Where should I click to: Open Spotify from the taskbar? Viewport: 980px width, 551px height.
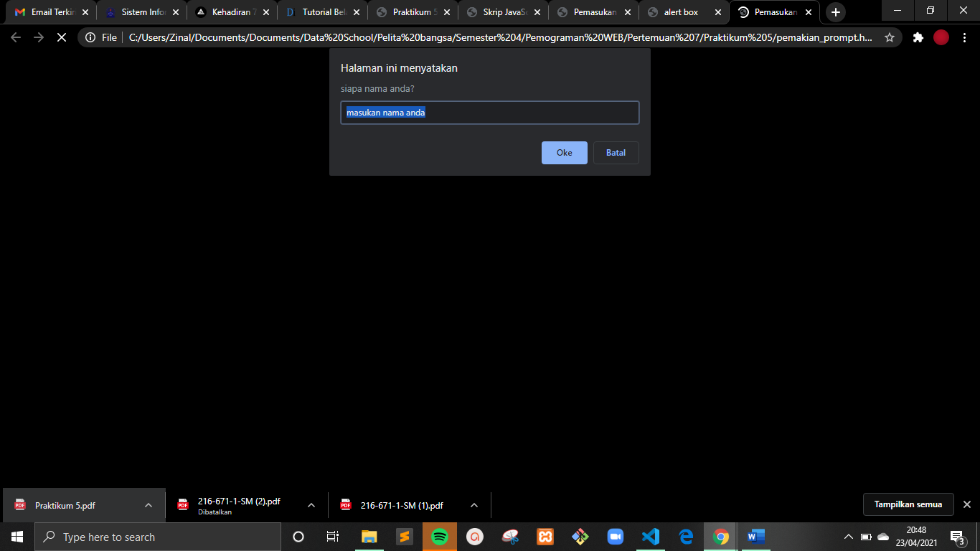click(x=440, y=536)
